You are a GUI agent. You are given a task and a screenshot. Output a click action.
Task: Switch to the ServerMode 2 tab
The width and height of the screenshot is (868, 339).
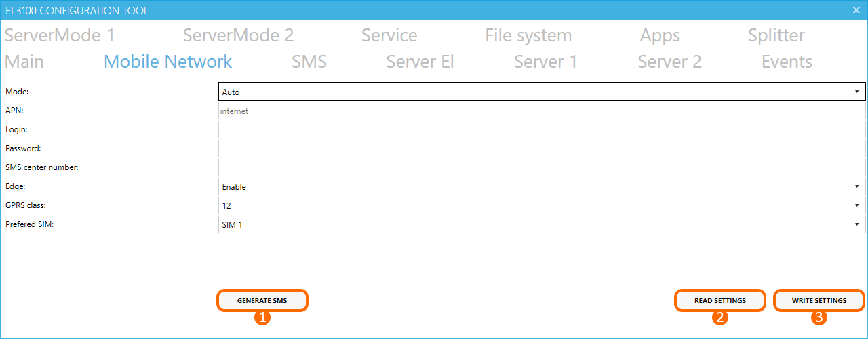point(238,35)
